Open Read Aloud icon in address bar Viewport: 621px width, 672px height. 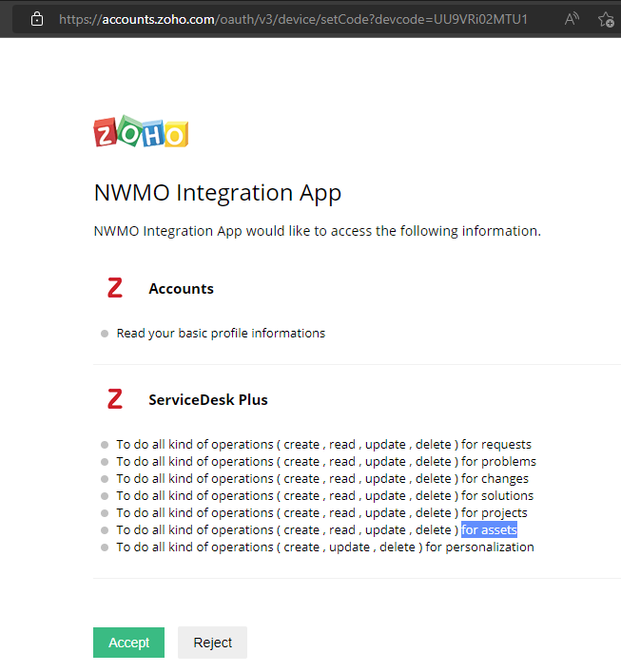click(572, 19)
